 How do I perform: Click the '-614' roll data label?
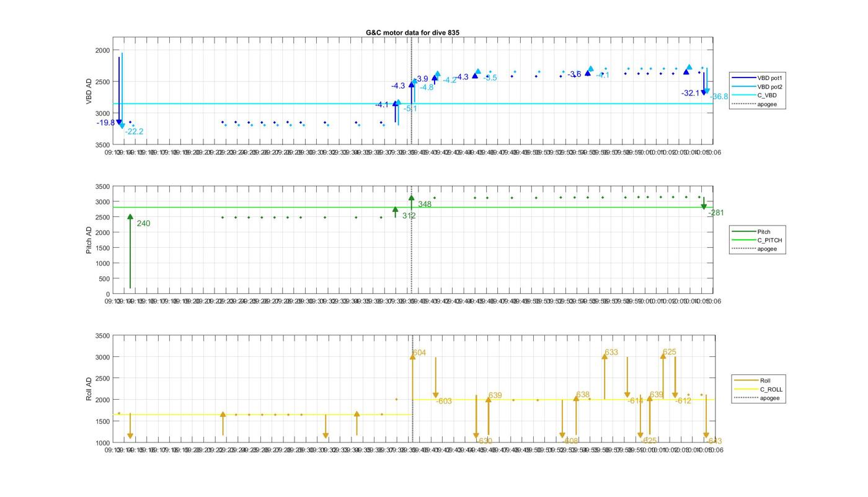click(635, 401)
